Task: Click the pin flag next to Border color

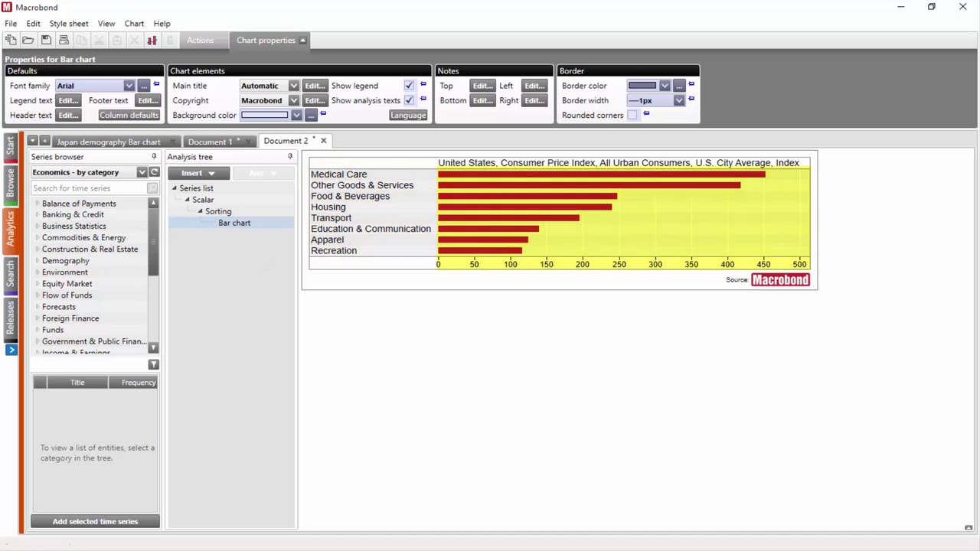Action: pos(691,84)
